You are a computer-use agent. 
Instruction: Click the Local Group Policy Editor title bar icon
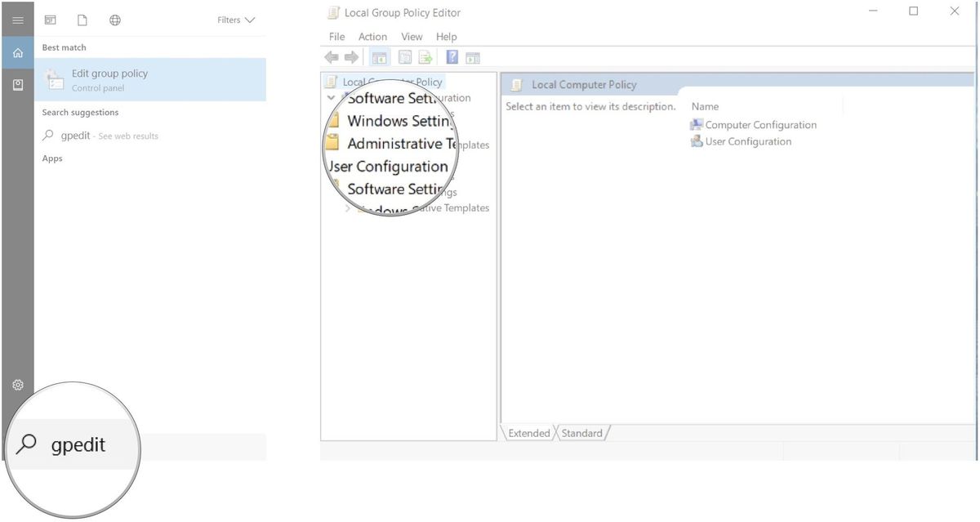tap(333, 12)
